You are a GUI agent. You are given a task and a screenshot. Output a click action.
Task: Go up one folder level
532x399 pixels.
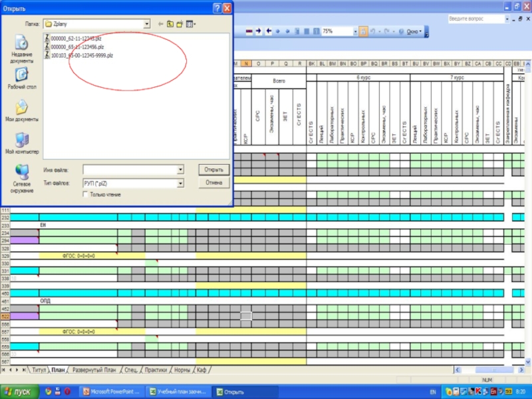click(x=170, y=24)
